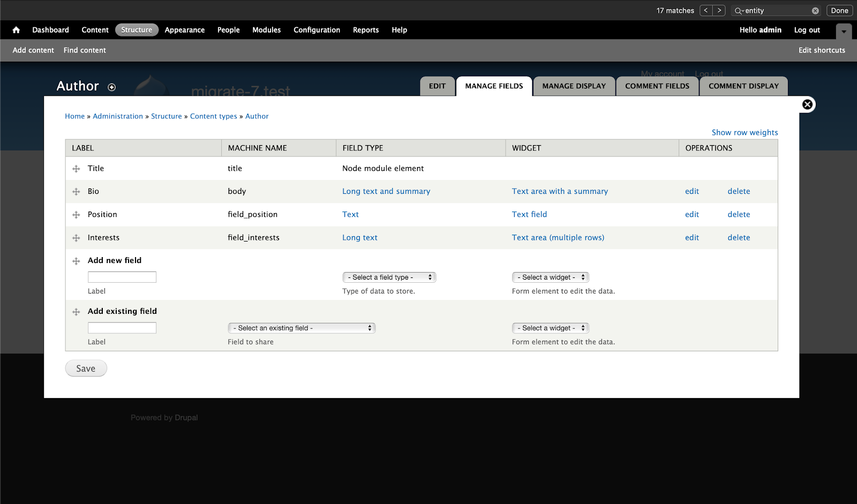Image resolution: width=857 pixels, height=504 pixels.
Task: Click Structure in the breadcrumb
Action: [167, 116]
